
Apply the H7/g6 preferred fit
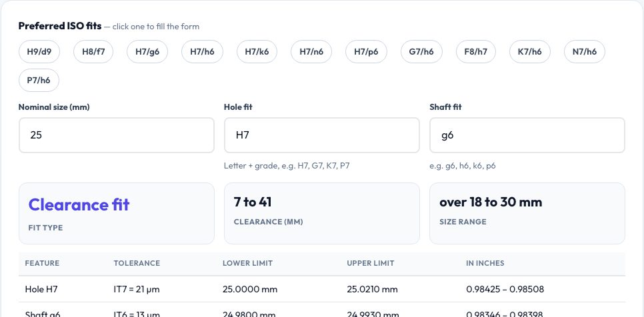[x=147, y=52]
